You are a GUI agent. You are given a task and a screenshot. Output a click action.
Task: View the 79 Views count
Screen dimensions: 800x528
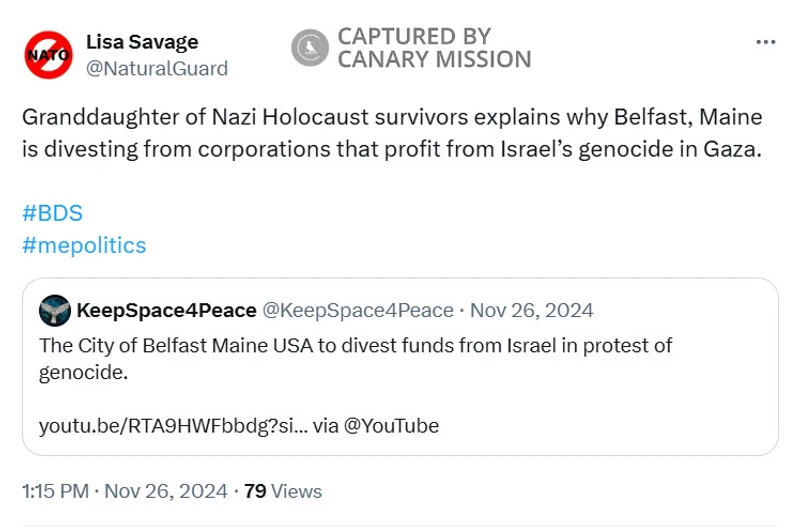coord(283,491)
